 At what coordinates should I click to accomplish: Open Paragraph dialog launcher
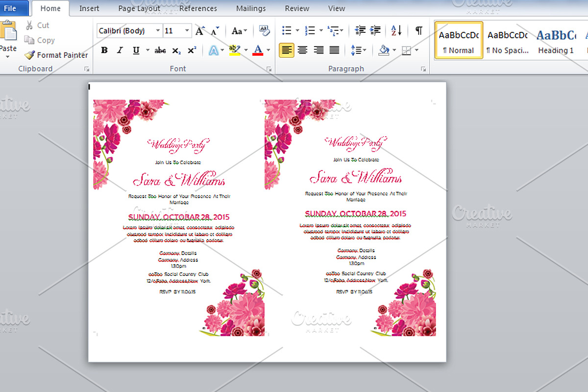tap(423, 70)
